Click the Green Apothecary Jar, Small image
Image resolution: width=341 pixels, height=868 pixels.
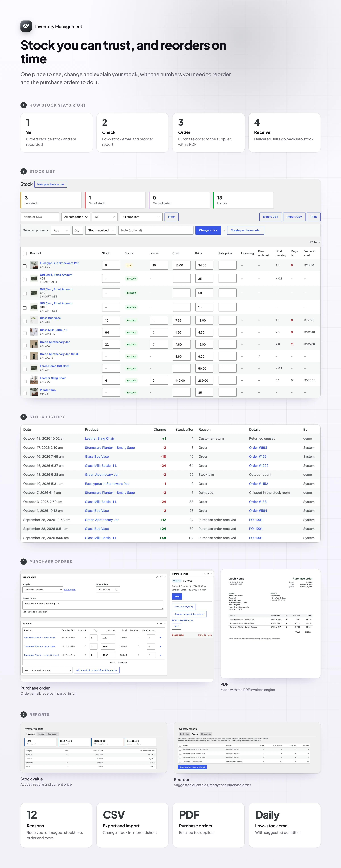pos(34,356)
